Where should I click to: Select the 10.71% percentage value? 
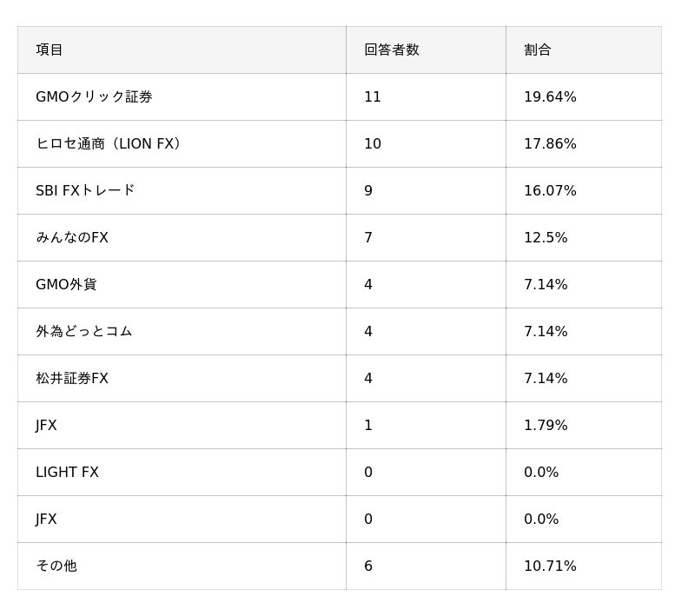click(550, 566)
